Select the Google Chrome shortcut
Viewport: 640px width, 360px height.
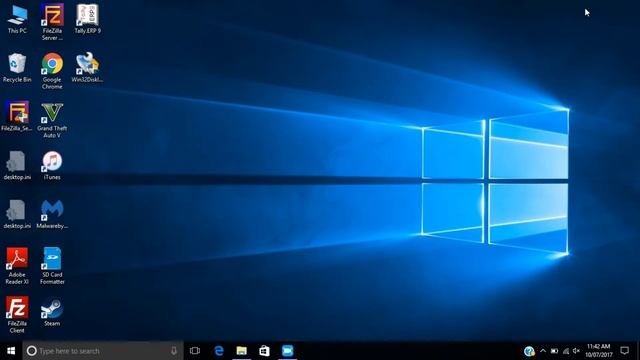coord(52,71)
